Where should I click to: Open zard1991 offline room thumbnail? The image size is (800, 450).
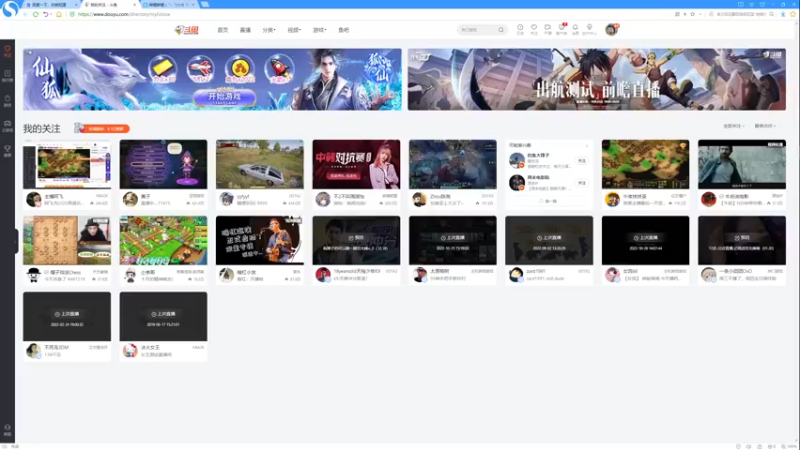pos(549,240)
